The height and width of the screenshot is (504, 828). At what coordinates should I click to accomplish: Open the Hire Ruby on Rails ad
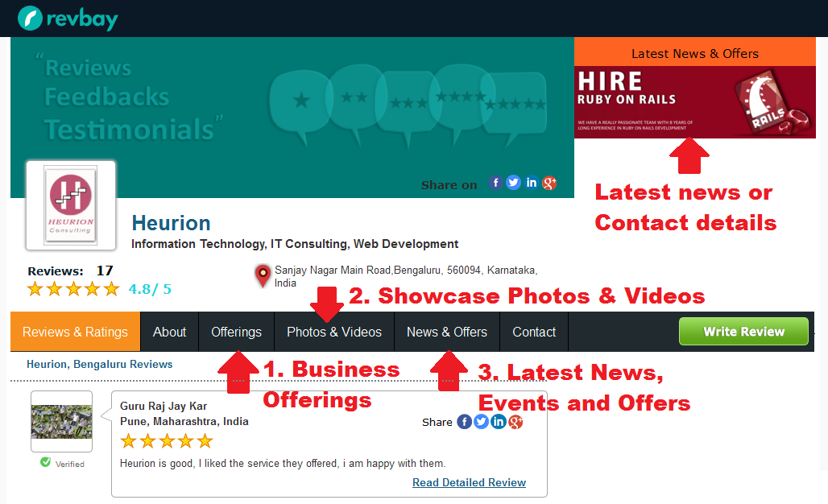click(x=695, y=102)
